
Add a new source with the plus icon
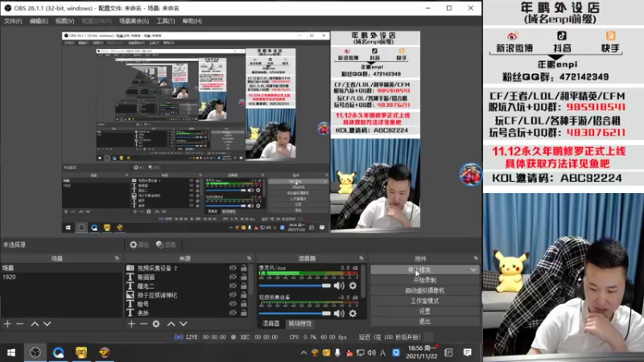131,324
